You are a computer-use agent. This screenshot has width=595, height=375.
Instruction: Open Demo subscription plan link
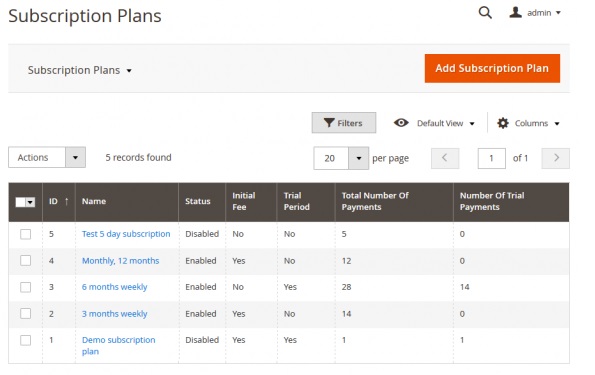tap(118, 345)
